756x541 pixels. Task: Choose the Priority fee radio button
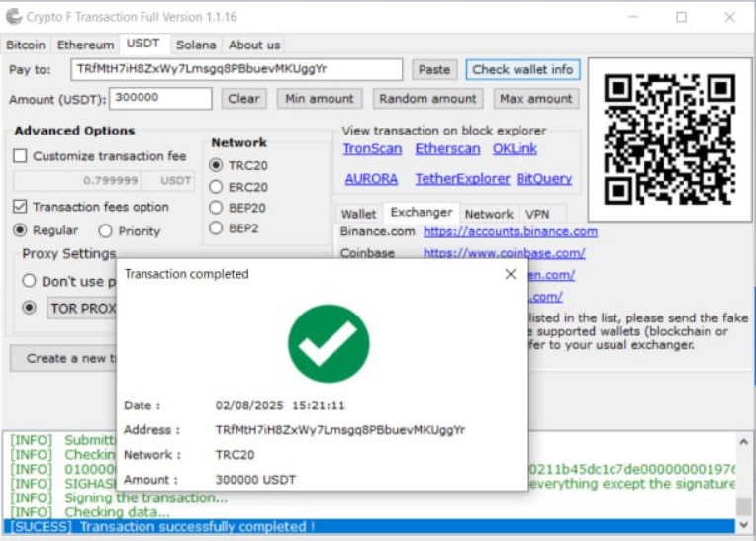[105, 231]
